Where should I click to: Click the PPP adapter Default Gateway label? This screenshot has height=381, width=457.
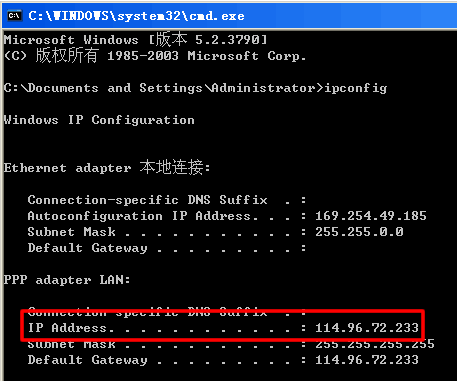click(87, 360)
